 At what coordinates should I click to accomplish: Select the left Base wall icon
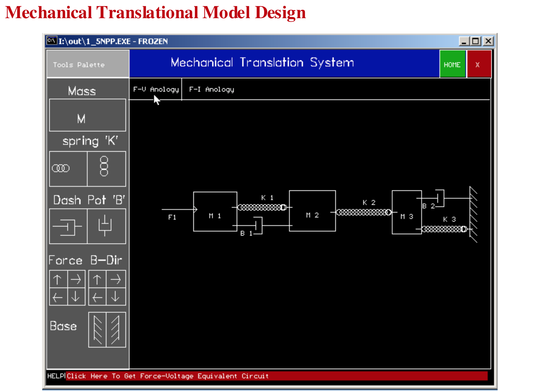coord(97,330)
